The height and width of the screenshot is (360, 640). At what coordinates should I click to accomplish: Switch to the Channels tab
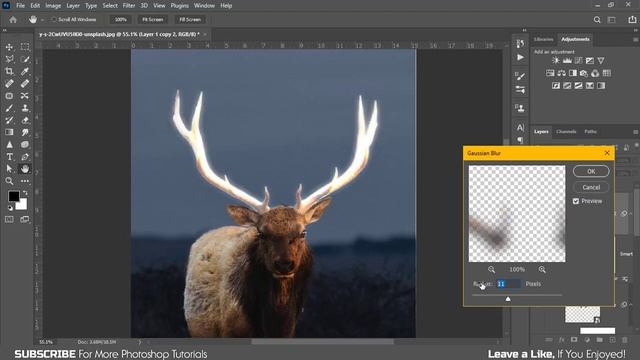tap(566, 132)
